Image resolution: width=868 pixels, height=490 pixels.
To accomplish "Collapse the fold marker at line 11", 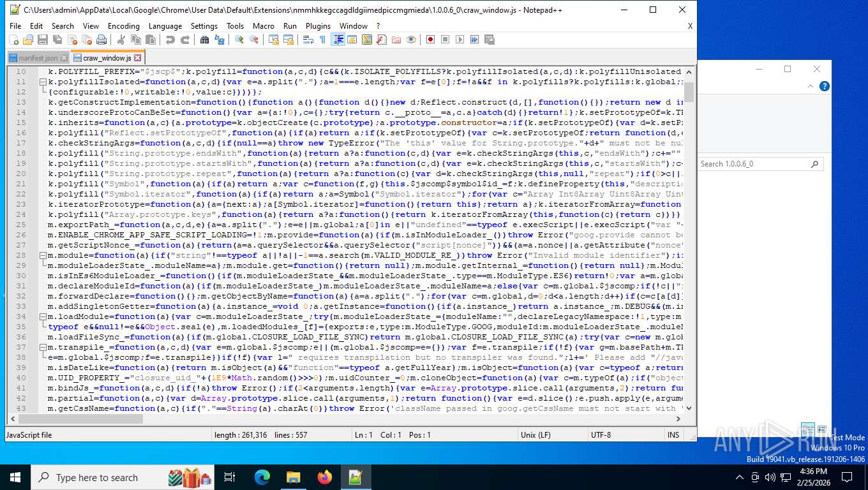I will pos(43,82).
